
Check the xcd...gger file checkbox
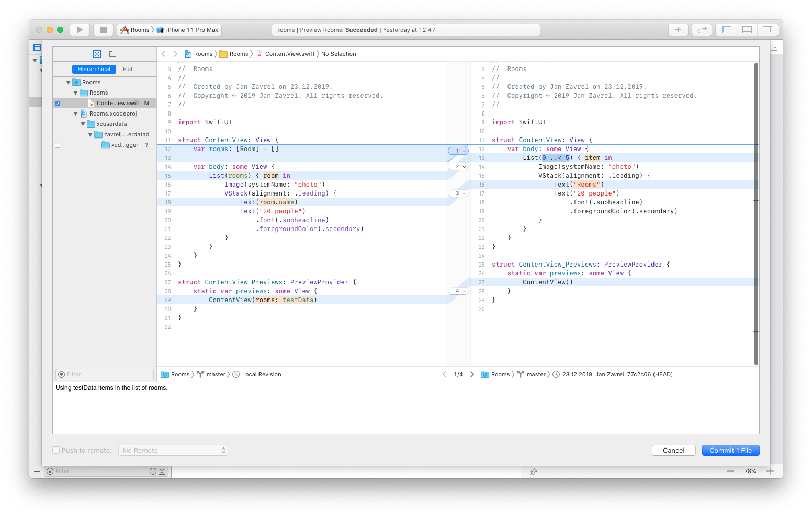[58, 145]
